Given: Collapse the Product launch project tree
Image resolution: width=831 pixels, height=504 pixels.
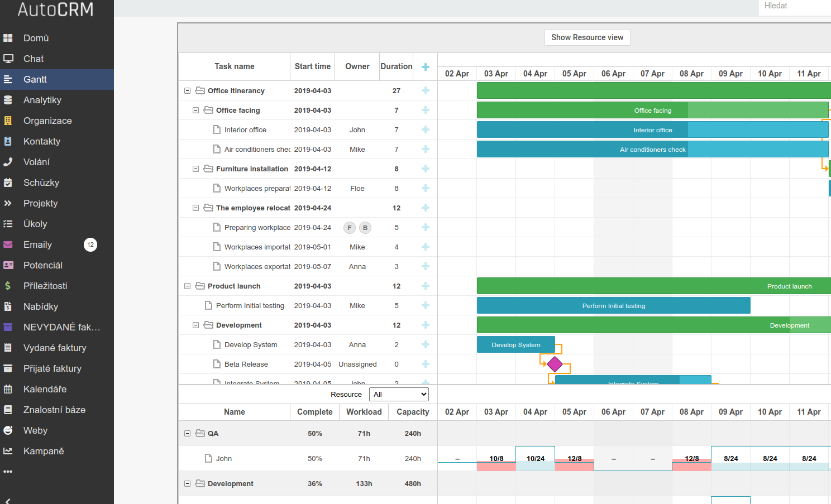Looking at the screenshot, I should click(188, 286).
